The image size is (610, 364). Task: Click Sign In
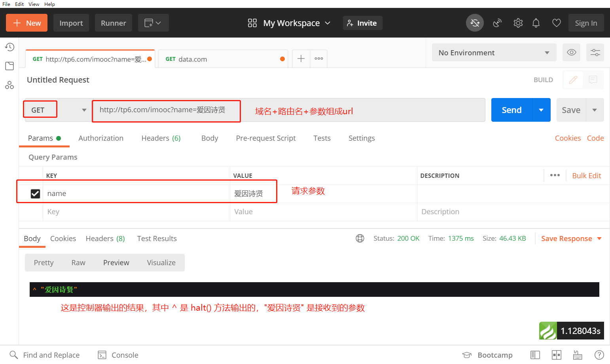pyautogui.click(x=586, y=23)
